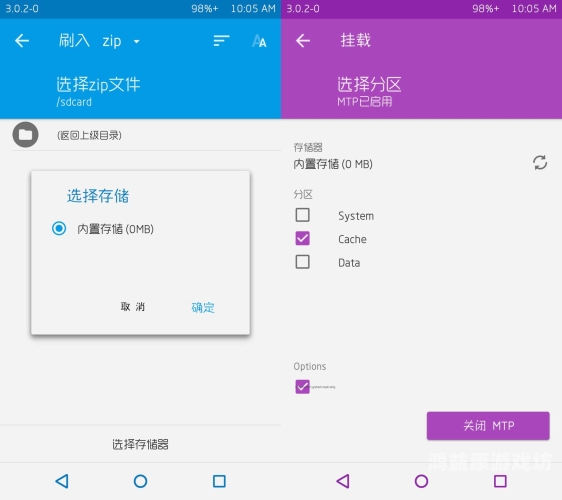562x500 pixels.
Task: Go back from the 挂载 screen
Action: tap(303, 41)
